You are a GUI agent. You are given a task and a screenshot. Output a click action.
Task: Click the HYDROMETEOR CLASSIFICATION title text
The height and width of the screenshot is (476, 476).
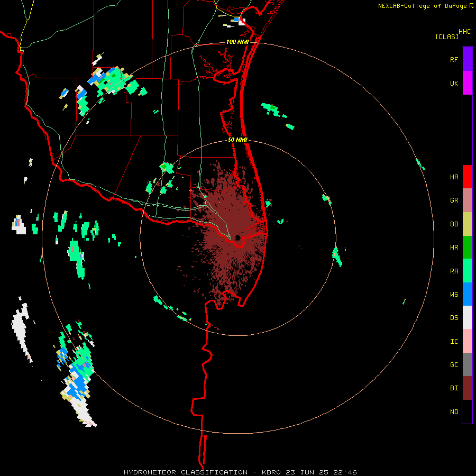click(x=186, y=472)
